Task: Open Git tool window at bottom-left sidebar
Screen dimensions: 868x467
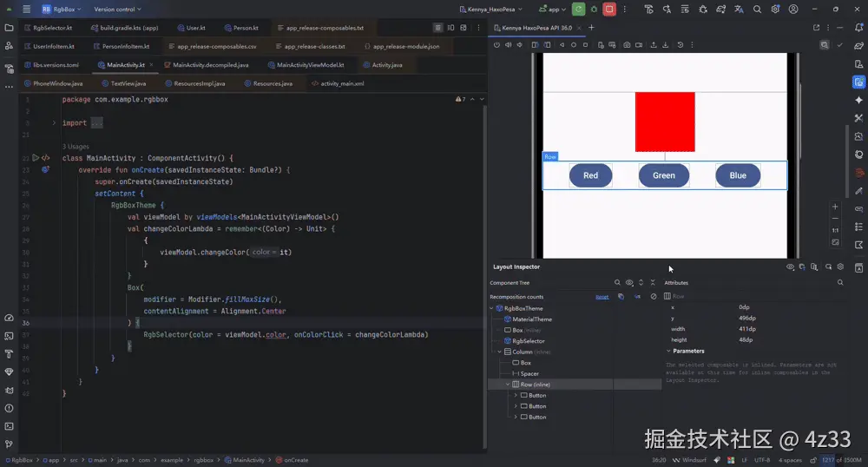Action: tap(9, 444)
